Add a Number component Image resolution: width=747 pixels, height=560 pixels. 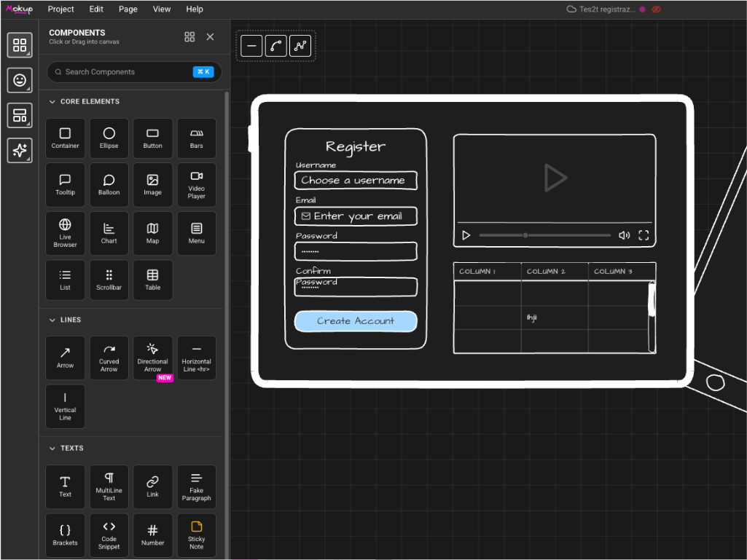coord(152,535)
